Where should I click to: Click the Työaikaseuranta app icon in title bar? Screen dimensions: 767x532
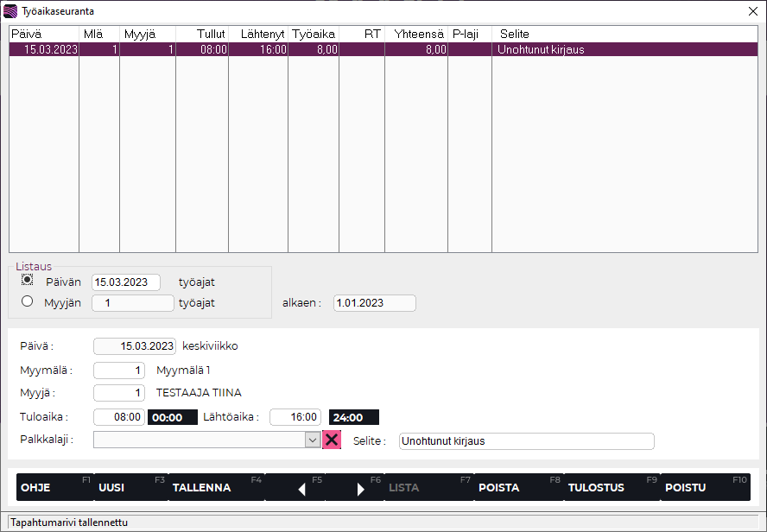tap(10, 11)
